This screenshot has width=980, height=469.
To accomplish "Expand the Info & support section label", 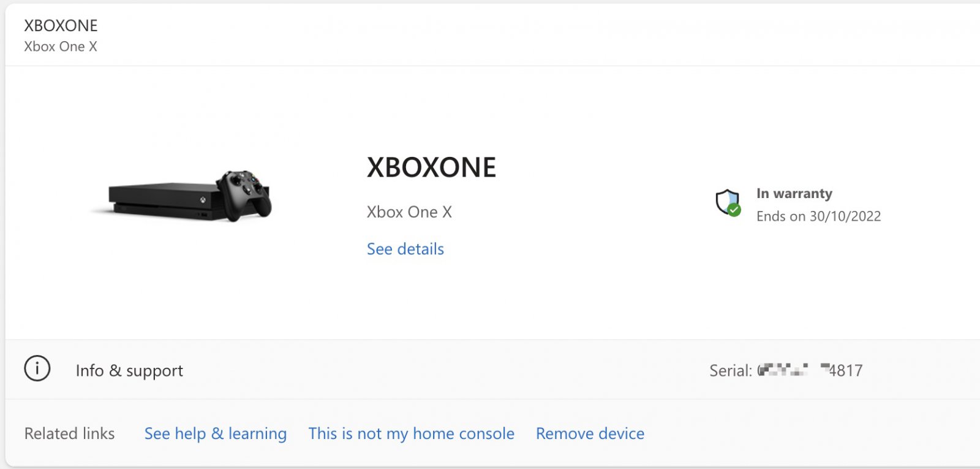I will point(129,370).
